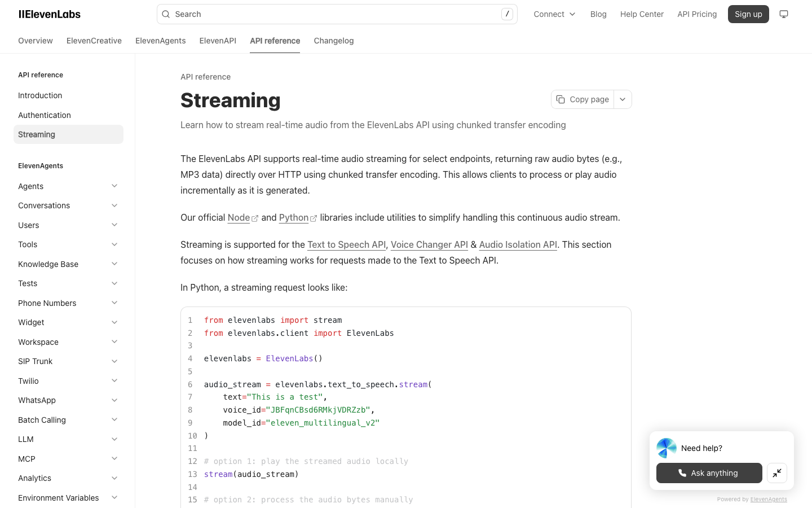
Task: Expand the Environment Variables chevron
Action: (114, 498)
